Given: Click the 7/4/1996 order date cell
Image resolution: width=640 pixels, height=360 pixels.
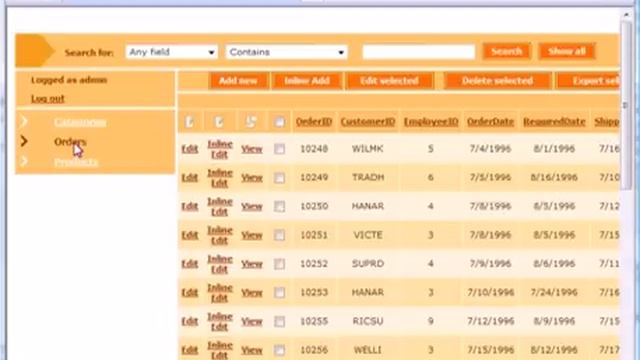Looking at the screenshot, I should (x=490, y=149).
